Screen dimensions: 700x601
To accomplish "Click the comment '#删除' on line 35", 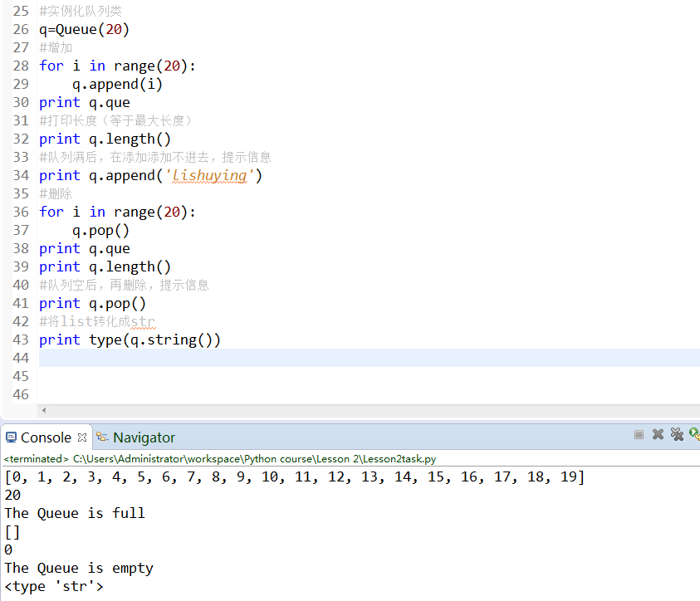I will pos(56,193).
